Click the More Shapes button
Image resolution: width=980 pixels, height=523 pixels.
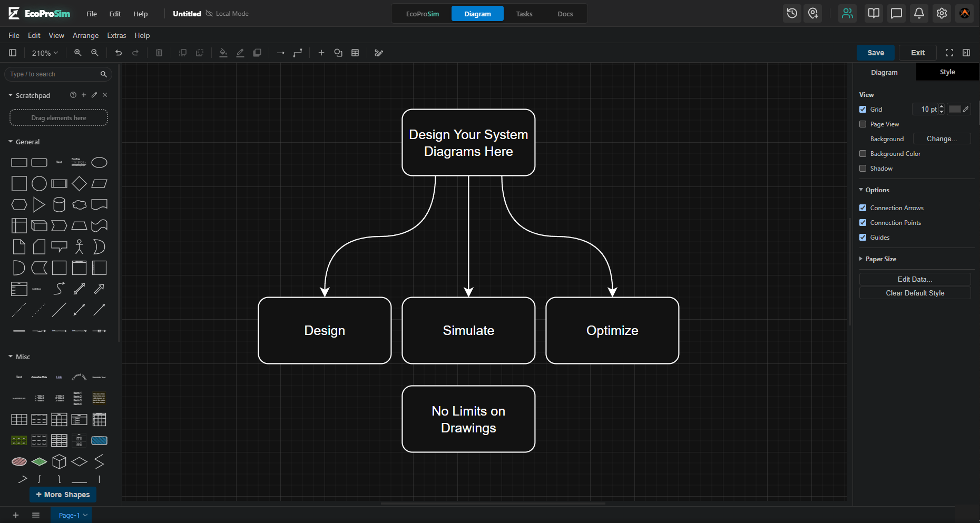click(63, 495)
